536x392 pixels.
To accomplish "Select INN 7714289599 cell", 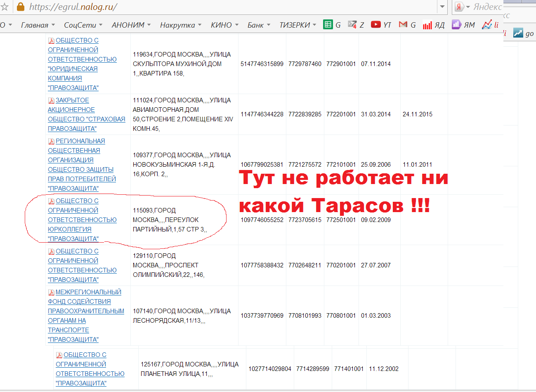I will [x=313, y=369].
